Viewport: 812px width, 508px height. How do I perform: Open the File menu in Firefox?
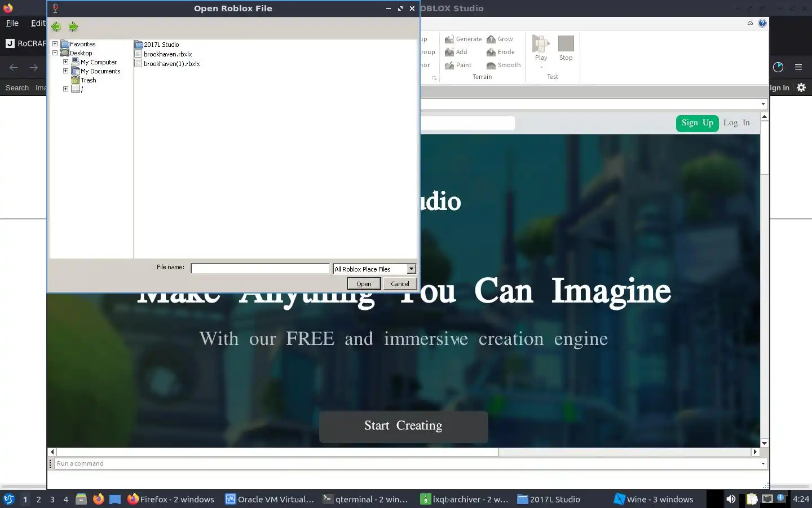click(12, 23)
